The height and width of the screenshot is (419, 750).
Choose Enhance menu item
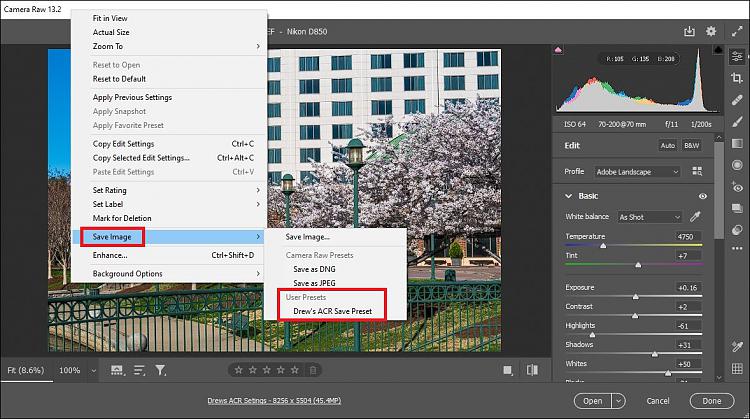pos(169,255)
